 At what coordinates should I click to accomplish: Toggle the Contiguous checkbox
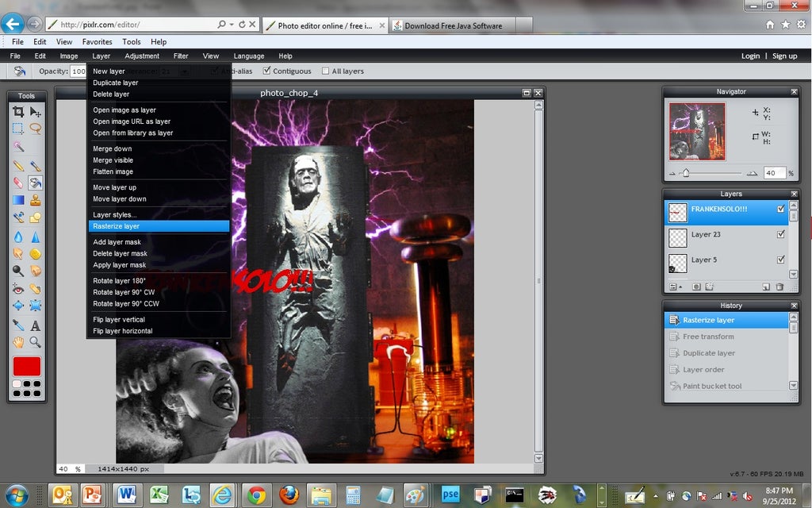click(x=266, y=71)
